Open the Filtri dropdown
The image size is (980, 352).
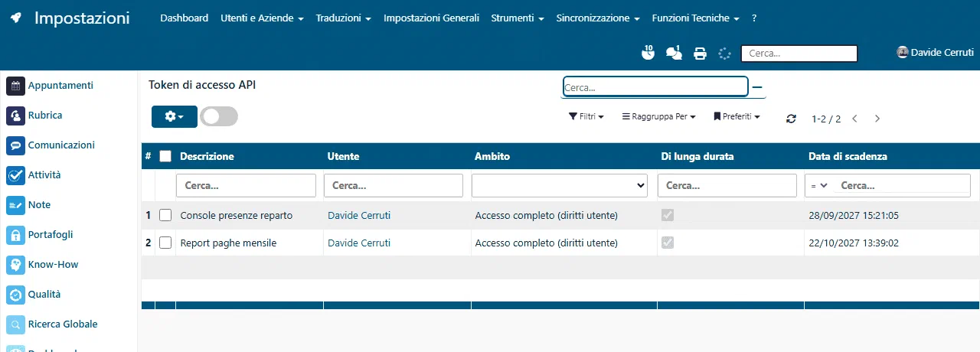(x=586, y=117)
